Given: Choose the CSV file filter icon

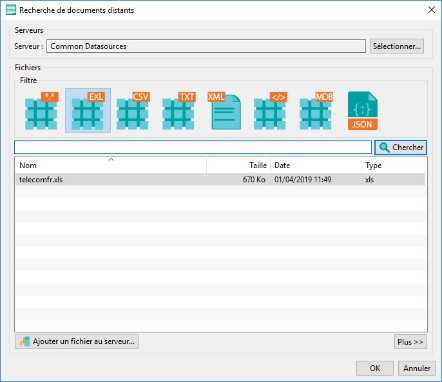Looking at the screenshot, I should (133, 111).
